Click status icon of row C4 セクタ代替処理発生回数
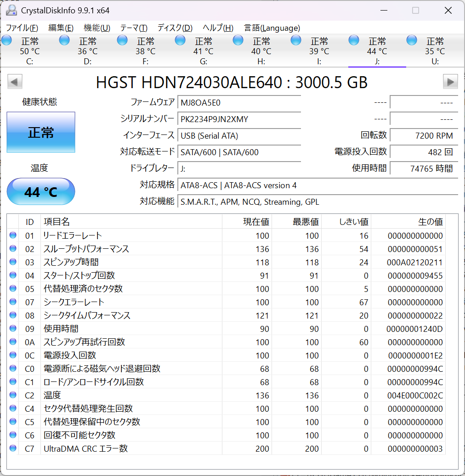This screenshot has width=465, height=476. click(13, 409)
